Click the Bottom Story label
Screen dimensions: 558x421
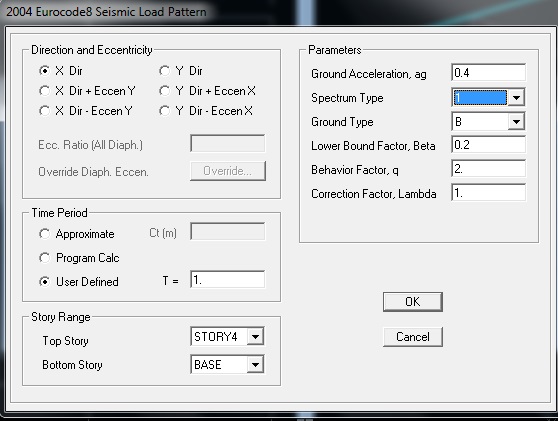[72, 365]
